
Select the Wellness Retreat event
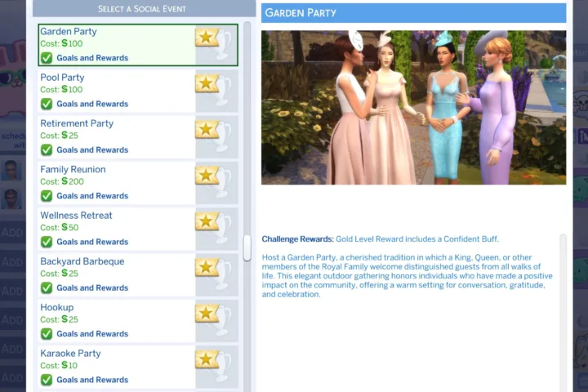coord(138,229)
